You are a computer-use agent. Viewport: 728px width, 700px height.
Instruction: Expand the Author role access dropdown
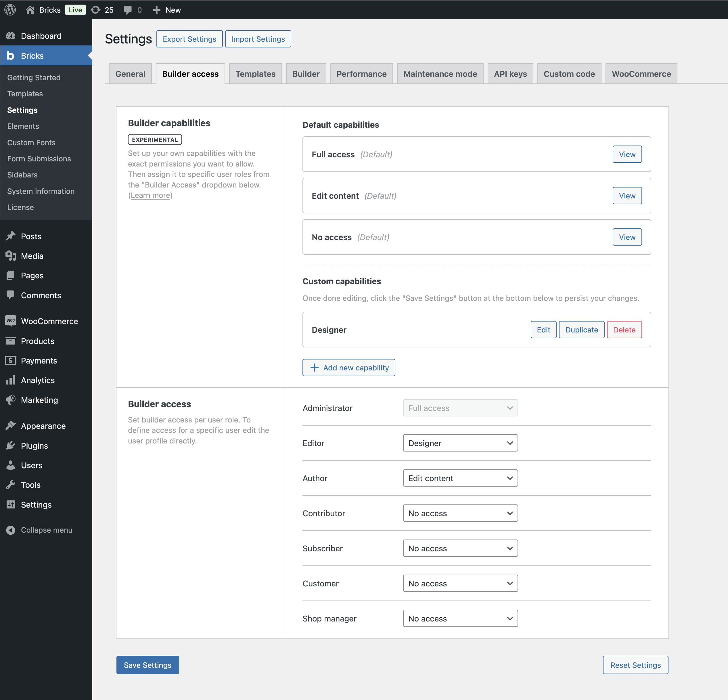coord(460,478)
